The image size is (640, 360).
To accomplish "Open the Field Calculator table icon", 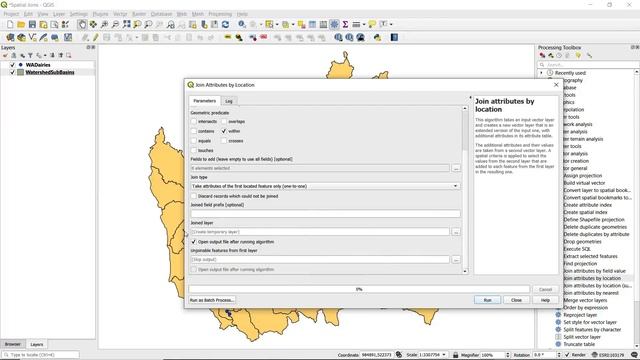I will (323, 24).
